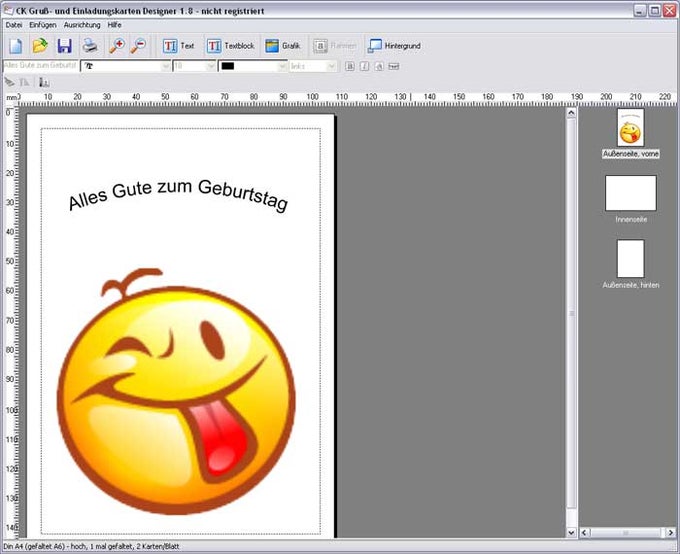The width and height of the screenshot is (680, 554).
Task: Click the smiley face graphic on the card
Action: pos(177,391)
